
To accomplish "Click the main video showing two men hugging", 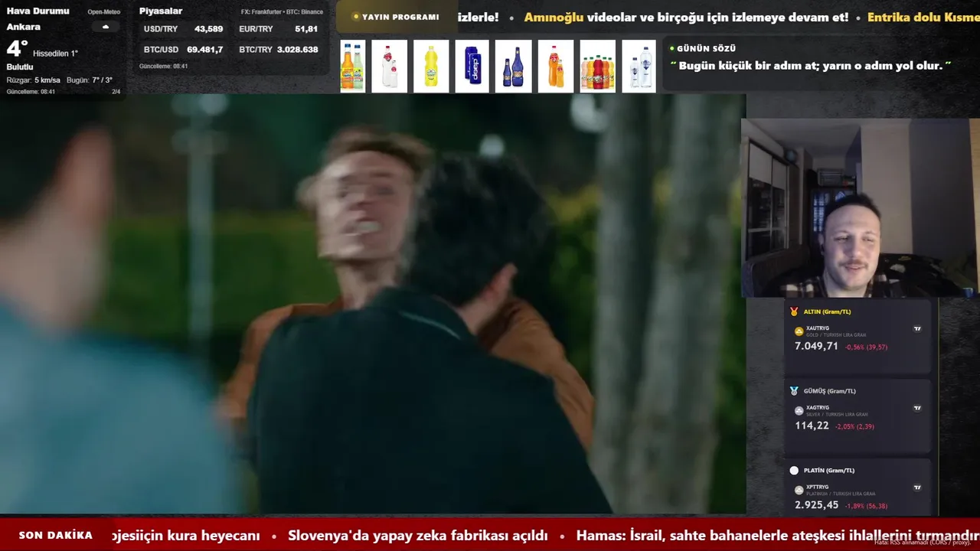I will click(372, 304).
